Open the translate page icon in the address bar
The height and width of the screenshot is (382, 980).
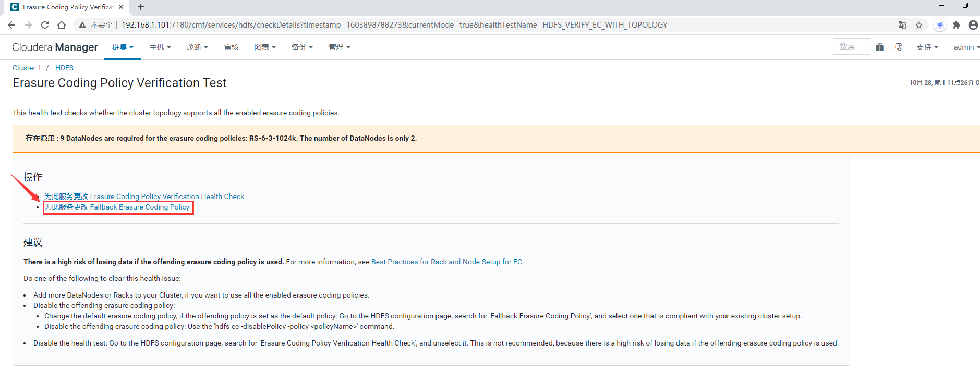tap(902, 25)
